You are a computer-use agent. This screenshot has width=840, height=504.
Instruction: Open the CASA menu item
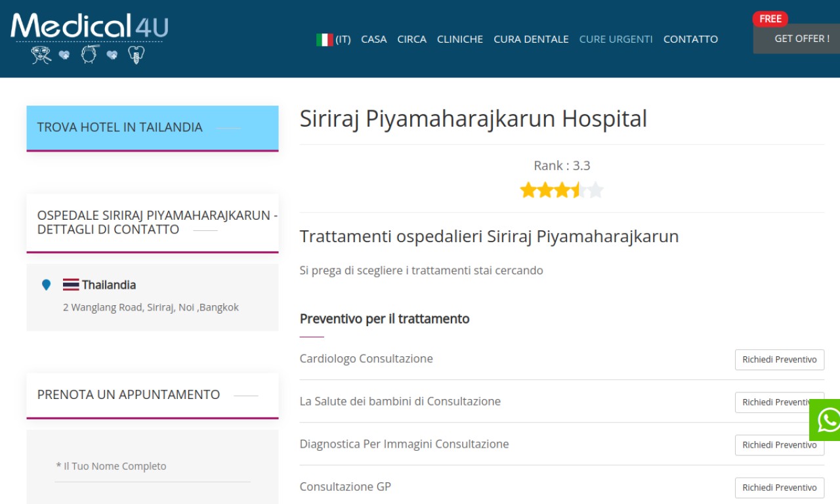point(373,39)
